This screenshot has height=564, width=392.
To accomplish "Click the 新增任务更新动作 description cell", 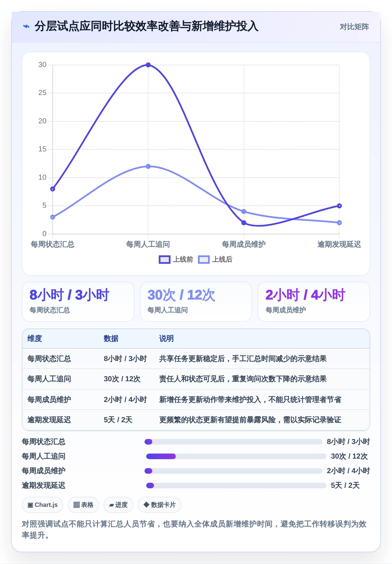I will click(250, 400).
